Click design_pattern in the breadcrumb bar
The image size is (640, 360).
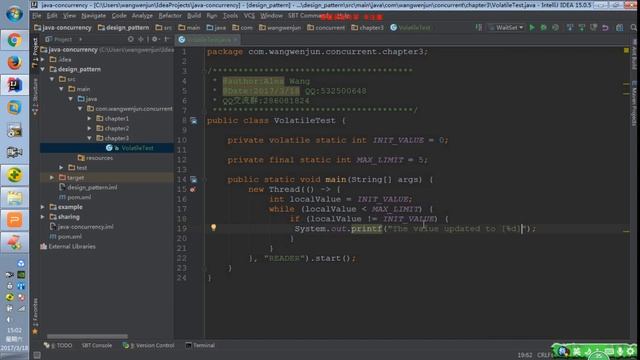point(123,27)
